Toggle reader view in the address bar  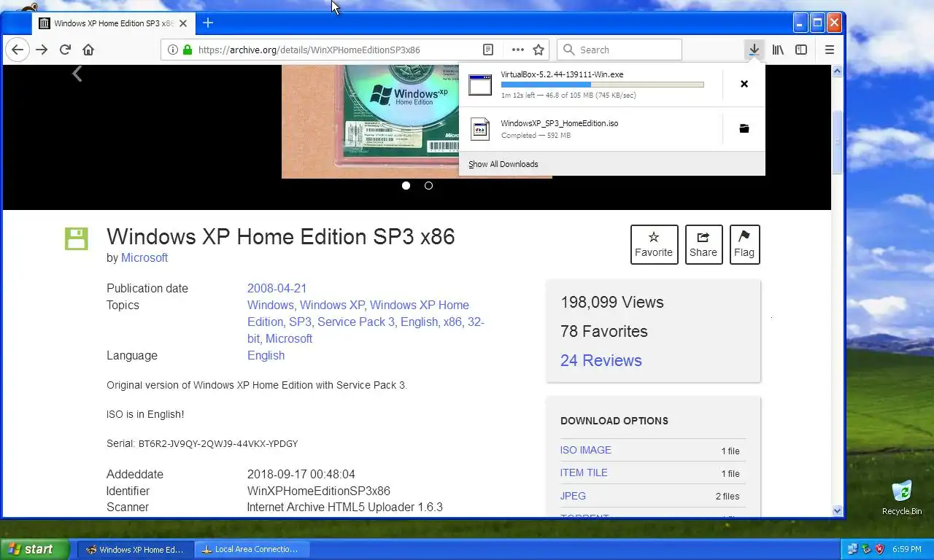click(488, 50)
